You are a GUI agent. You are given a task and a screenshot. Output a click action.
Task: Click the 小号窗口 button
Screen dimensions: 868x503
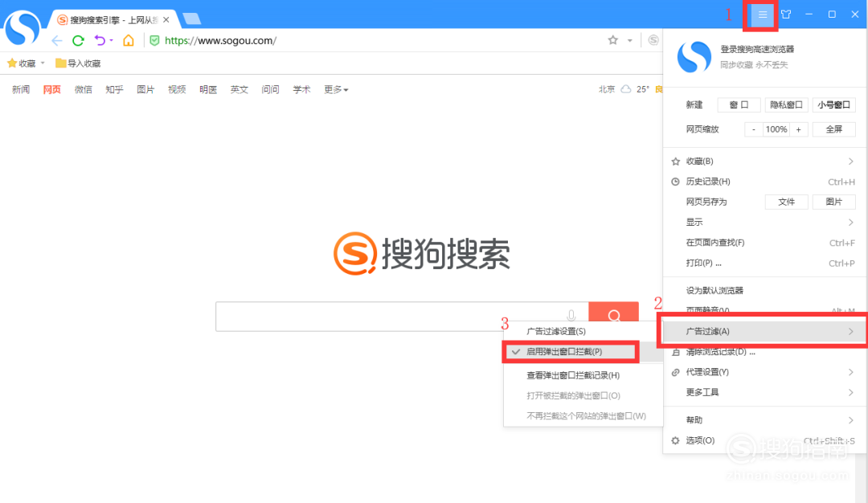833,104
